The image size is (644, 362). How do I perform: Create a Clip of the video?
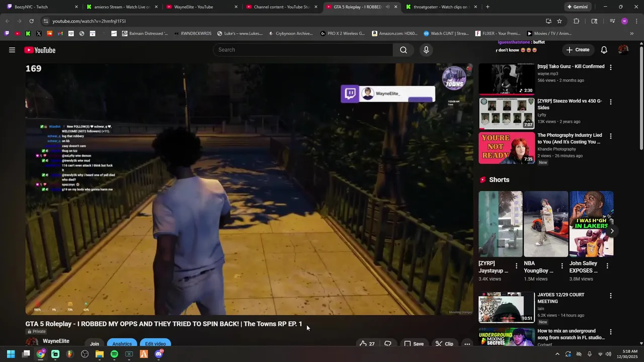pos(444,344)
